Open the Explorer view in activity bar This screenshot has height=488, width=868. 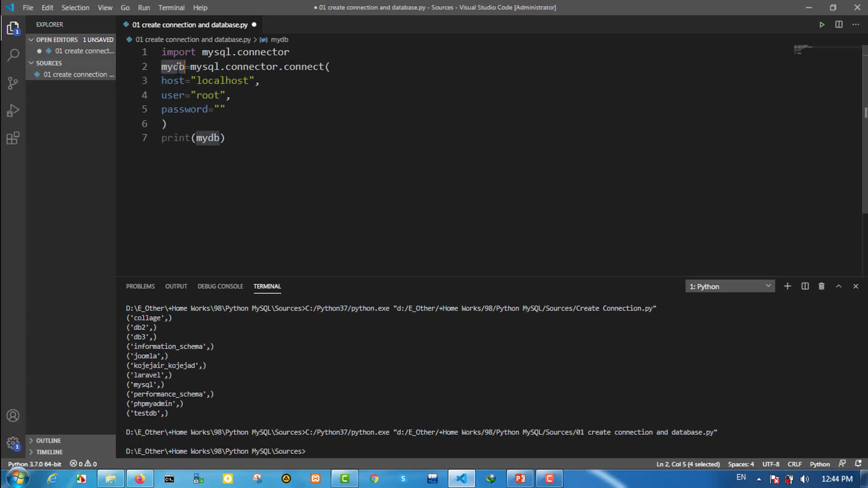[13, 28]
